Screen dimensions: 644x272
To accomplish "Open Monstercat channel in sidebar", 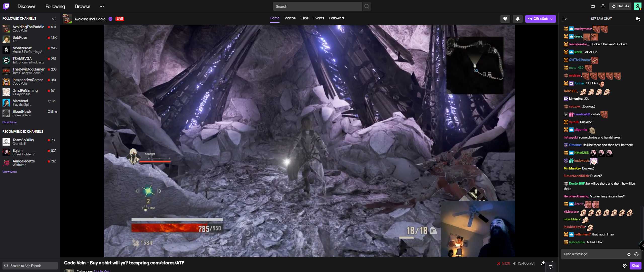I will 30,50.
